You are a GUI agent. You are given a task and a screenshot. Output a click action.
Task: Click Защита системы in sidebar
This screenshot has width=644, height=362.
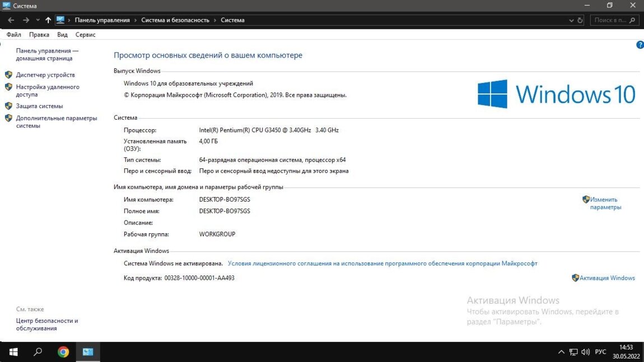click(x=39, y=106)
